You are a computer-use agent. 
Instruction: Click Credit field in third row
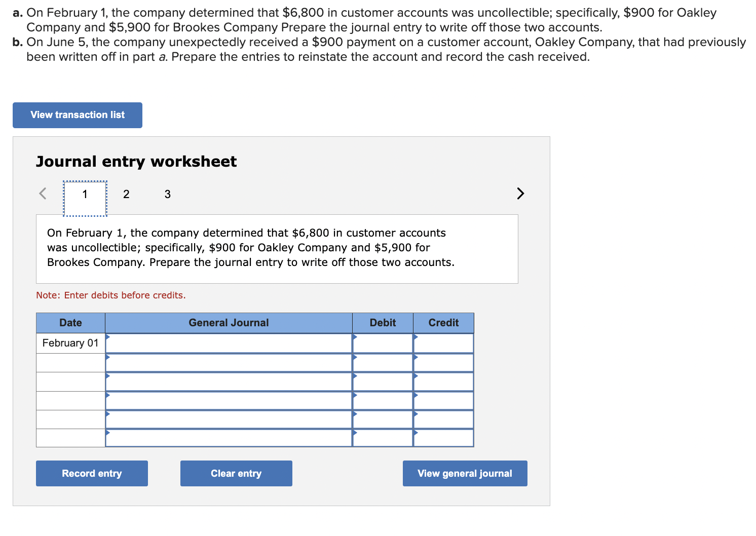[x=443, y=381]
